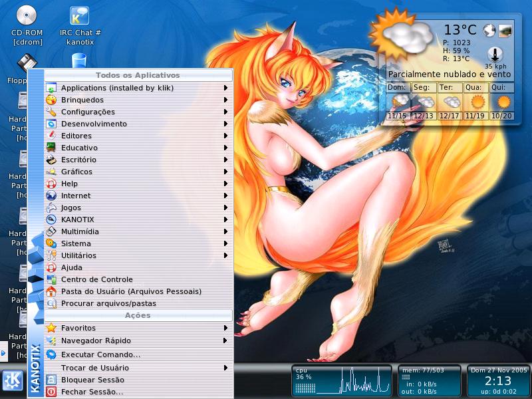
Task: Click the Navegador Rápido icon
Action: [51, 340]
